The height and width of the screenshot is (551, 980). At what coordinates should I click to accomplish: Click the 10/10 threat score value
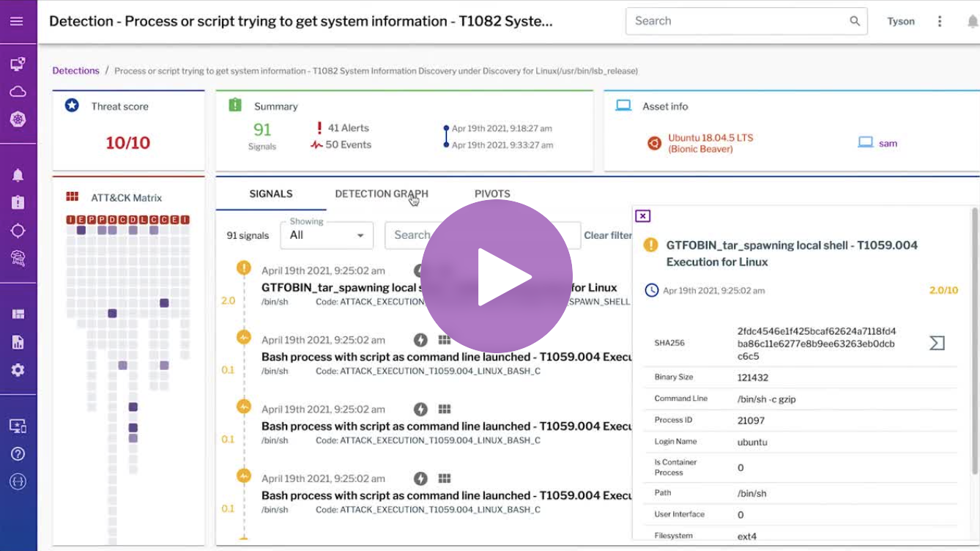pos(128,143)
